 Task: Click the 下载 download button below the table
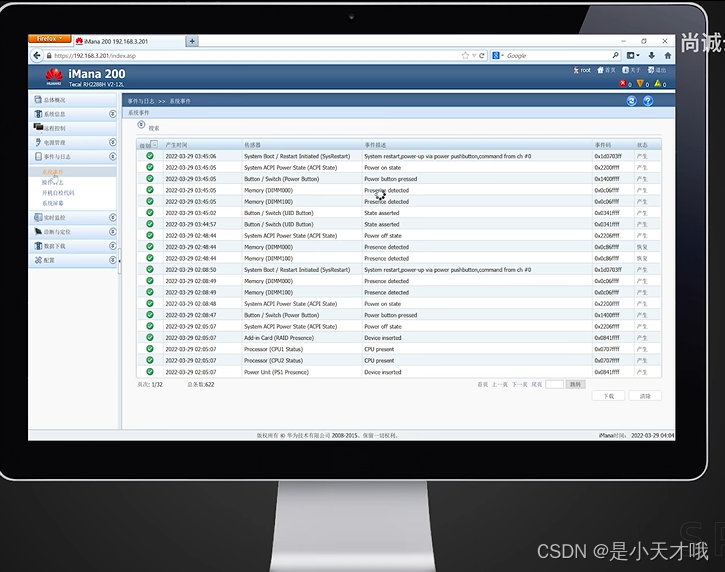coord(608,396)
